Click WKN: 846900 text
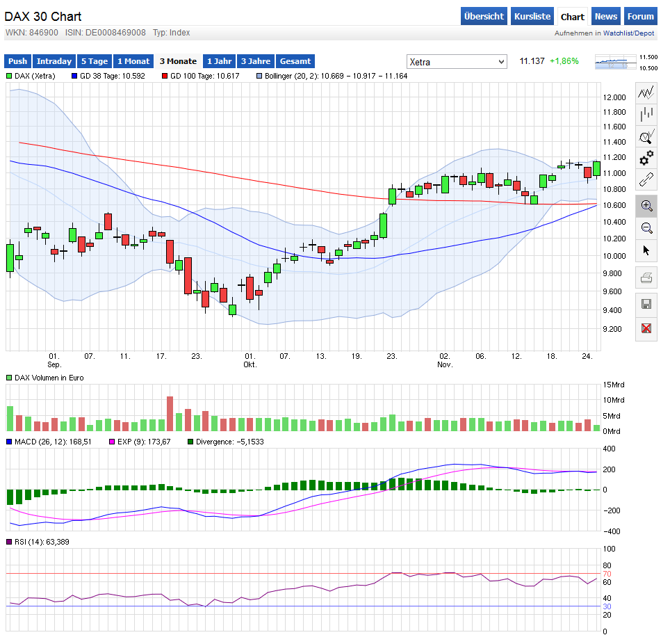The height and width of the screenshot is (644, 670). (x=31, y=33)
